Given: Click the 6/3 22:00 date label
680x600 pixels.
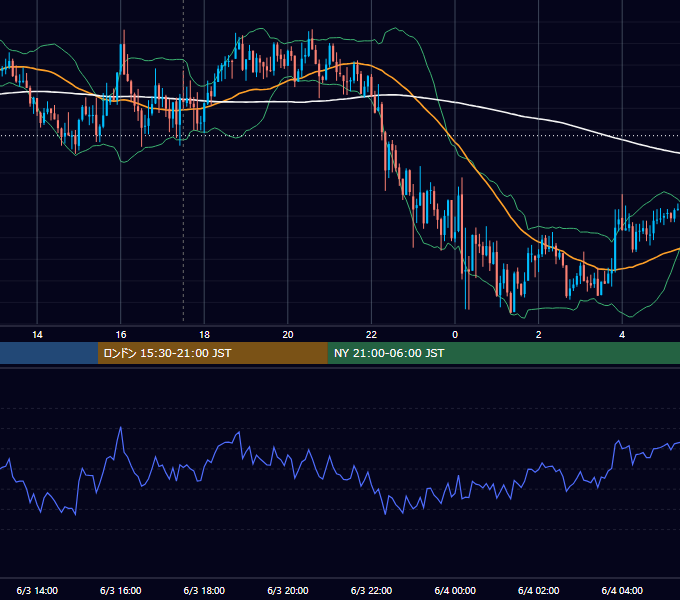Looking at the screenshot, I should 371,590.
